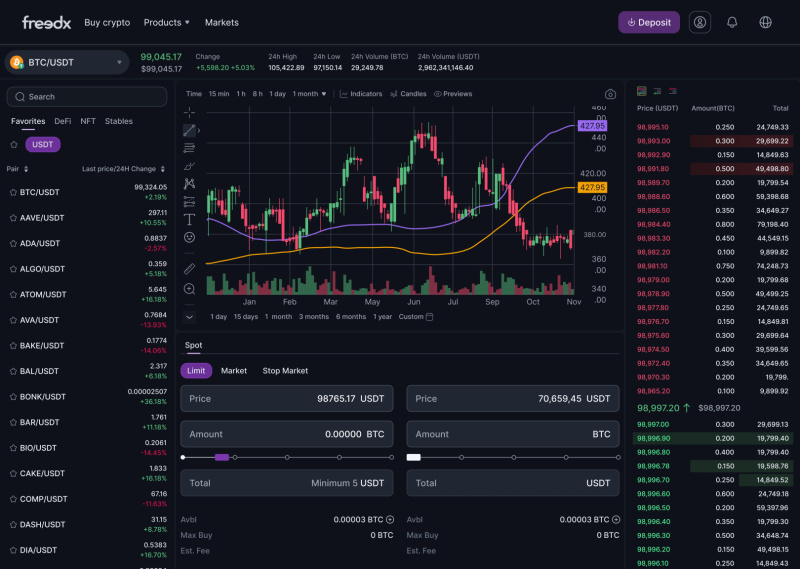
Task: Set chart range to 1 year
Action: [383, 317]
